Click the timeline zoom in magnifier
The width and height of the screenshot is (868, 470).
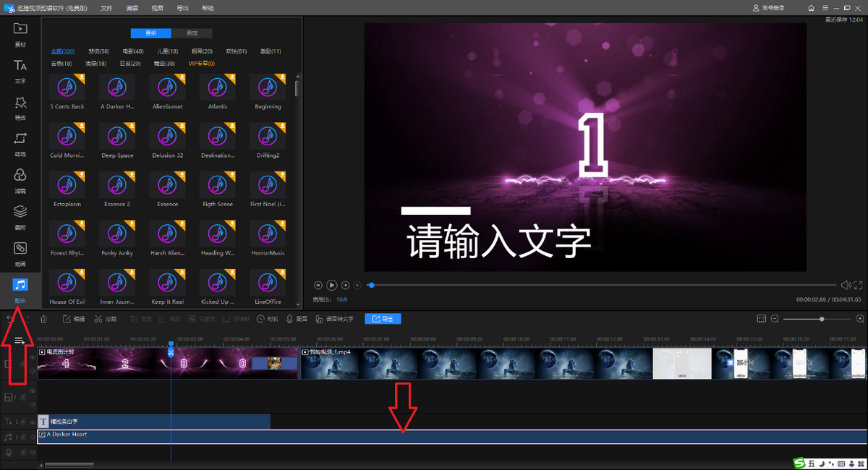[x=860, y=319]
